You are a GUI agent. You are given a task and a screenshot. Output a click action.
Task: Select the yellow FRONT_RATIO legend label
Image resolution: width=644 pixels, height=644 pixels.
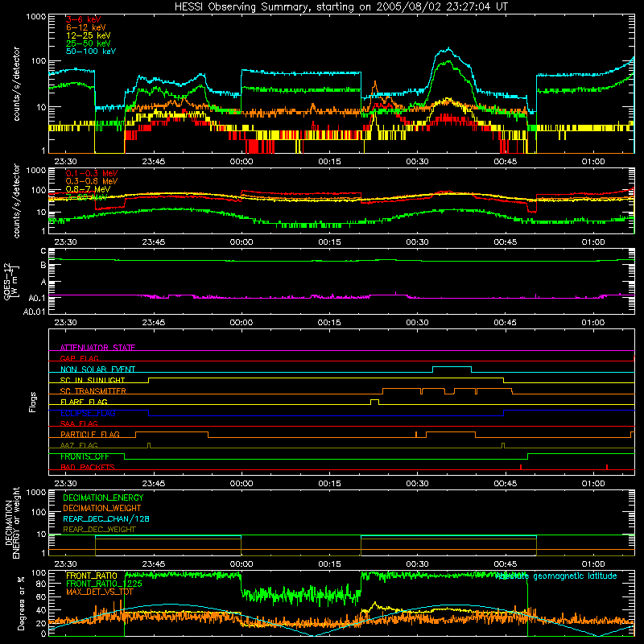[92, 576]
